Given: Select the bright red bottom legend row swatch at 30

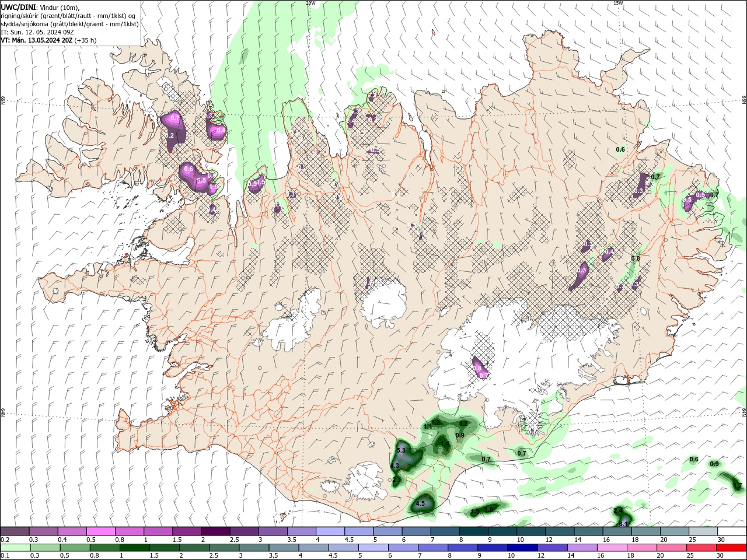Looking at the screenshot, I should tap(731, 548).
